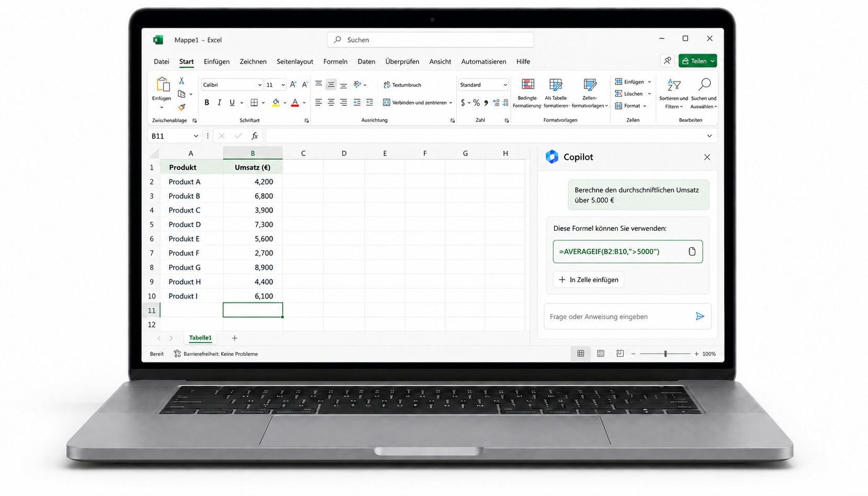Click the zoom slider handle
This screenshot has width=868, height=496.
(x=665, y=354)
